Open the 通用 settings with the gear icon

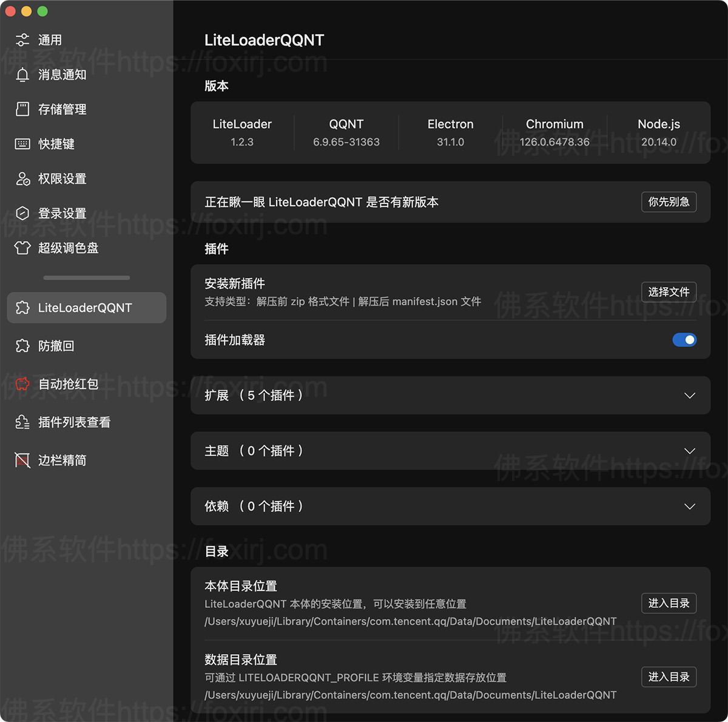[22, 39]
